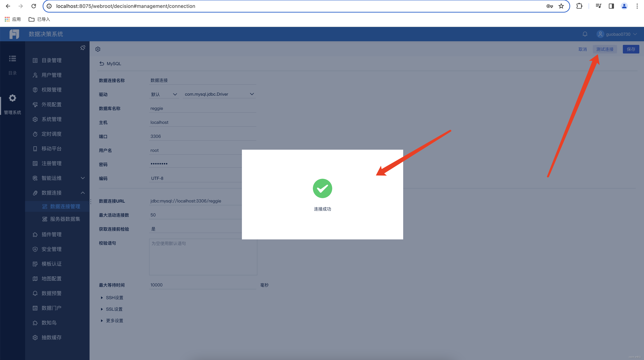This screenshot has width=644, height=360.
Task: Collapse the 数据连接 menu group
Action: pos(83,193)
